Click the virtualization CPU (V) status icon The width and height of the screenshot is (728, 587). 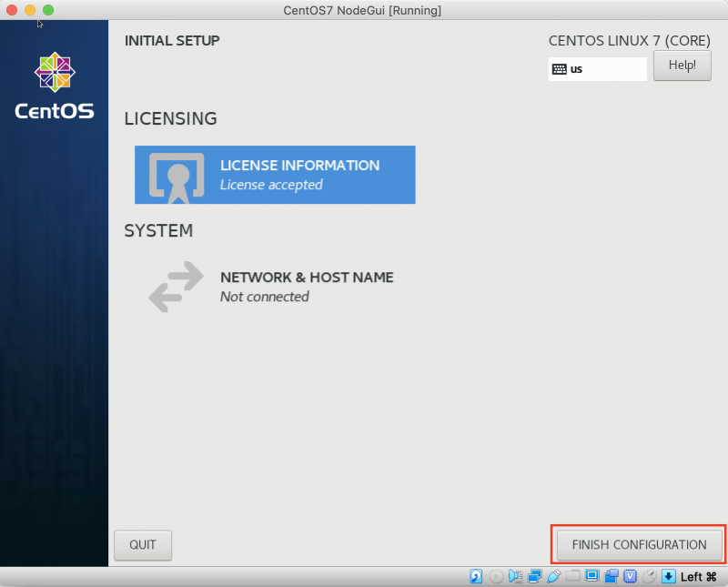point(630,576)
